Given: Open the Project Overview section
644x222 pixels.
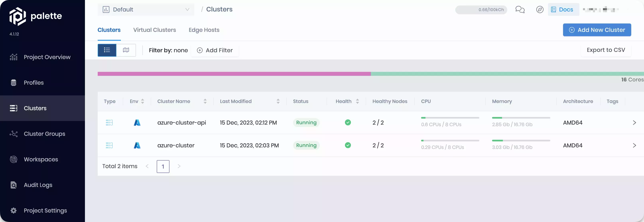Looking at the screenshot, I should click(47, 57).
